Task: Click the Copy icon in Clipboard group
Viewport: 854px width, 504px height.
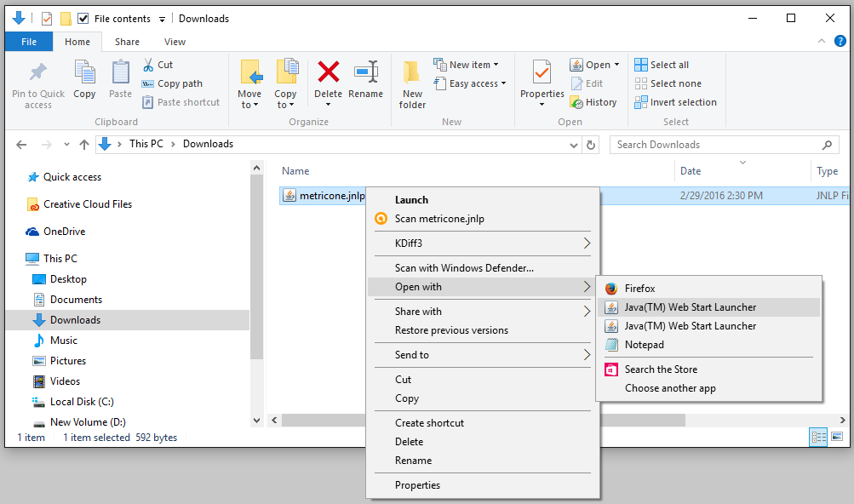Action: point(84,72)
